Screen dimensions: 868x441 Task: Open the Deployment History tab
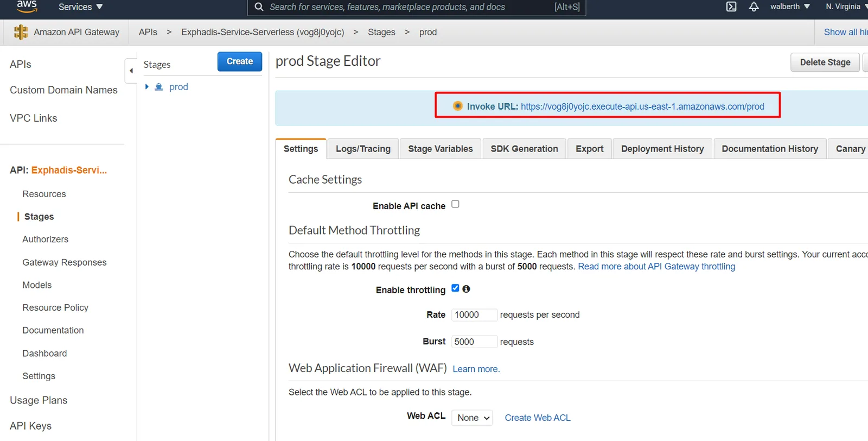[662, 149]
